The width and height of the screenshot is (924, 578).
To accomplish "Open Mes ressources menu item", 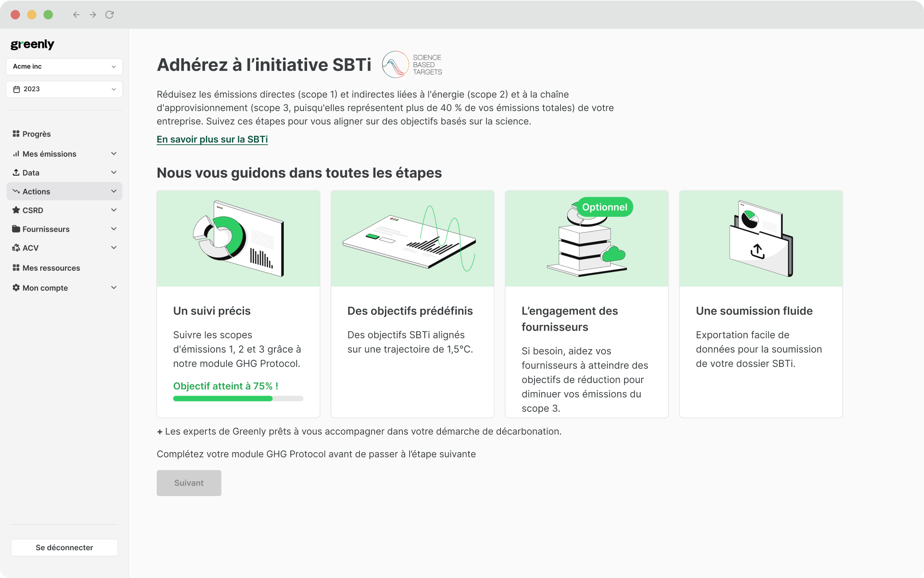I will (x=51, y=268).
